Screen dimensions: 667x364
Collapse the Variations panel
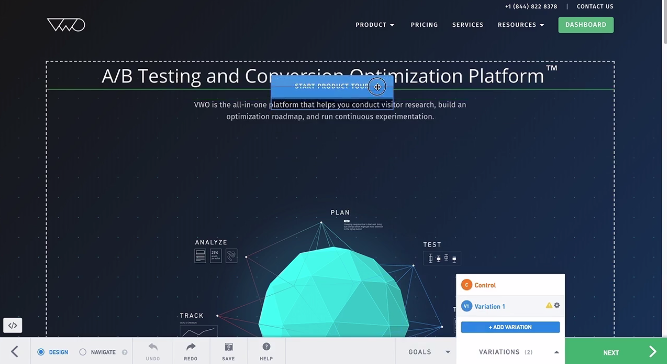(556, 352)
